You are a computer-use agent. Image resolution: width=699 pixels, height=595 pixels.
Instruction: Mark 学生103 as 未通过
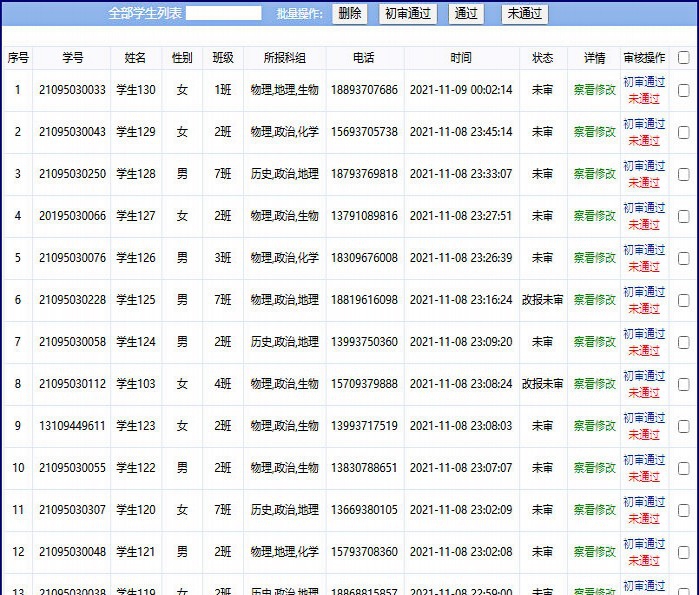644,393
